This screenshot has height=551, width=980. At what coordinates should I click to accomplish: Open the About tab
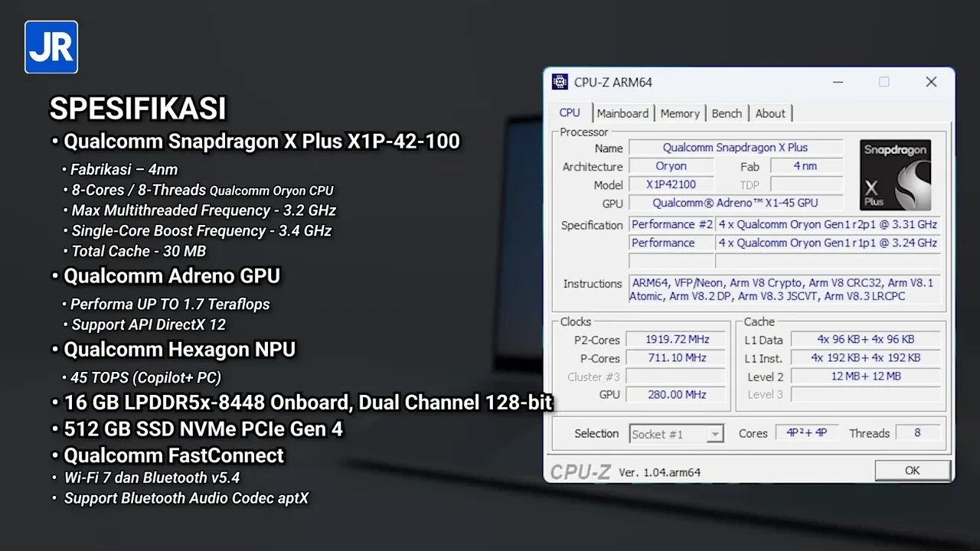point(770,113)
